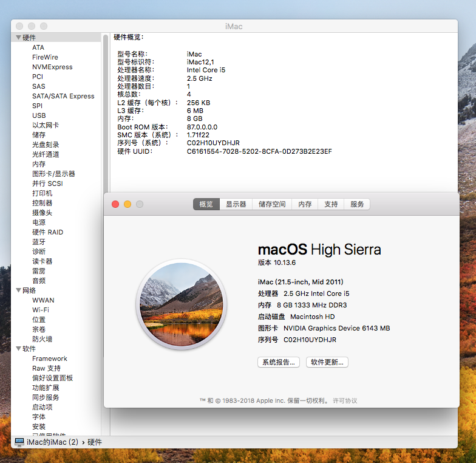This screenshot has height=463, width=476.
Task: Click the Boot ROM version 87.0.0.0.0
Action: (202, 127)
